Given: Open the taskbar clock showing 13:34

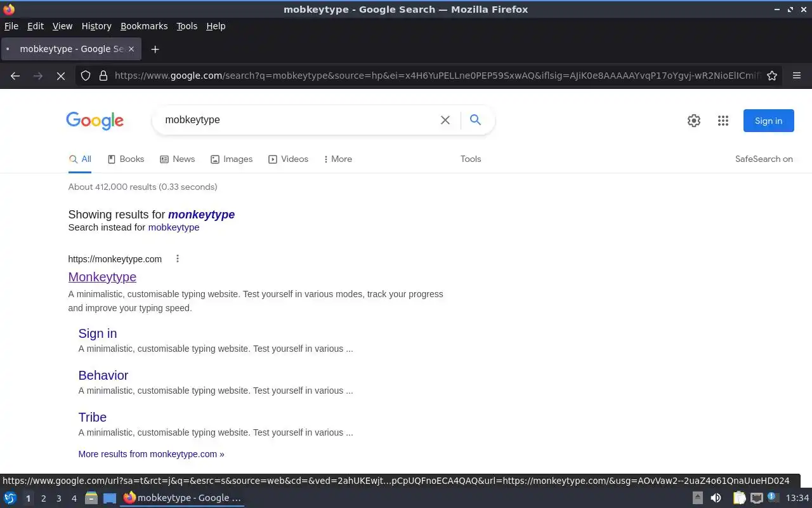Looking at the screenshot, I should (x=797, y=498).
